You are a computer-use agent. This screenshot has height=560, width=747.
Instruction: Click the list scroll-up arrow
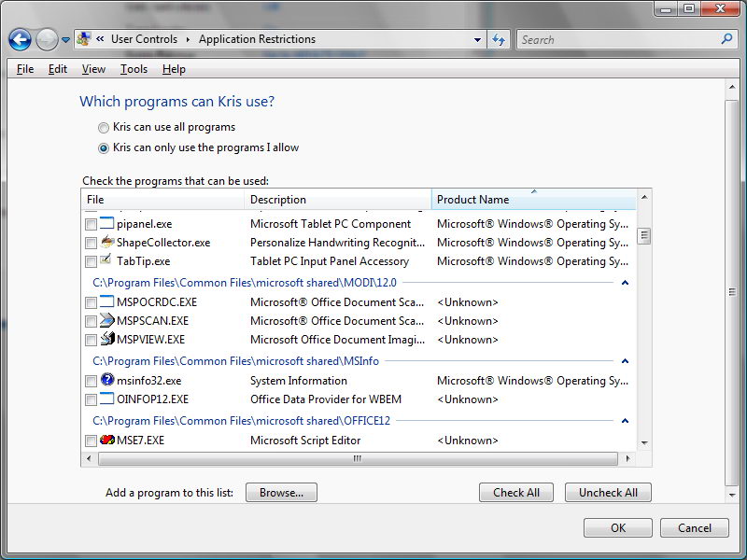click(x=644, y=197)
